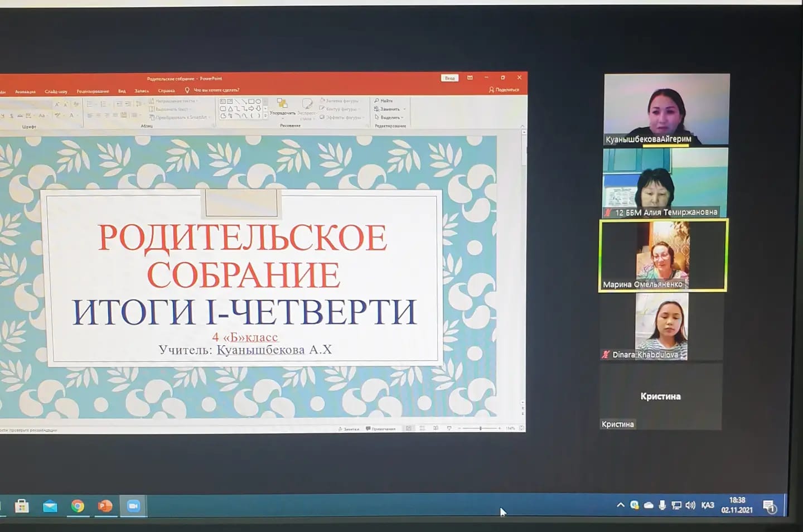The image size is (803, 532).
Task: Toggle Заметки (Notes) pane in status bar
Action: pos(349,429)
